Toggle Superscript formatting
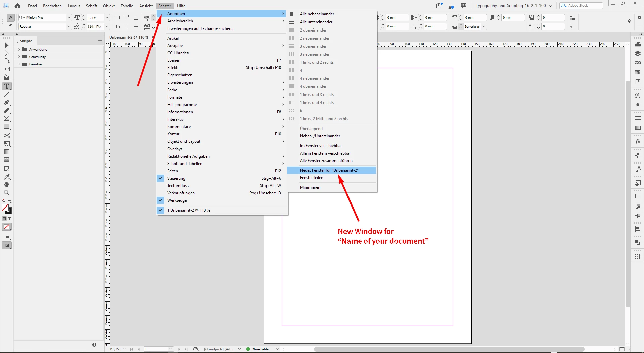Viewport: 644px width, 353px height. pos(127,17)
